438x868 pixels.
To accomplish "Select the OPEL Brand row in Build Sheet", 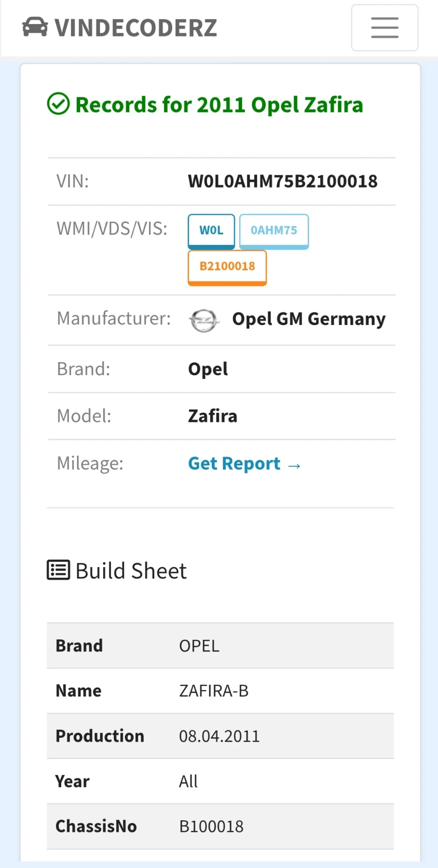I will [220, 646].
